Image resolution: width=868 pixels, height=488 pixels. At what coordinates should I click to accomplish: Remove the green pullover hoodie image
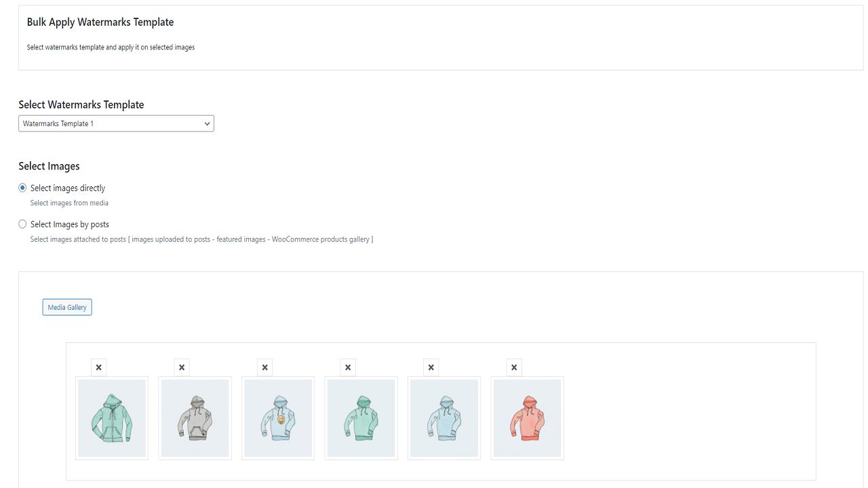click(348, 367)
